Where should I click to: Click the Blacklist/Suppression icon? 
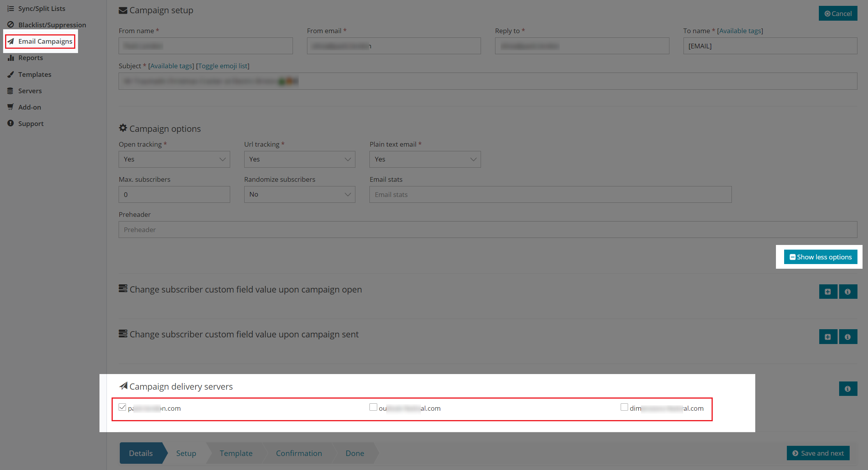point(10,24)
